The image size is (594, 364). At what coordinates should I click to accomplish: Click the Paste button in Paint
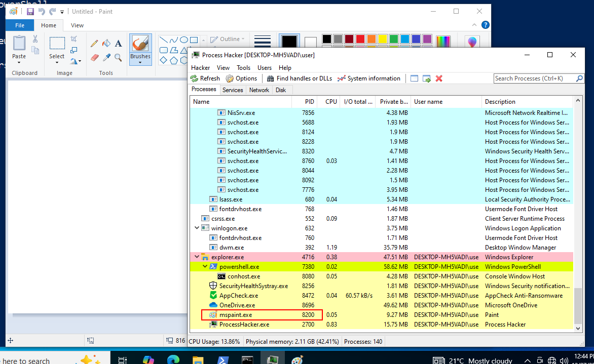coord(19,48)
